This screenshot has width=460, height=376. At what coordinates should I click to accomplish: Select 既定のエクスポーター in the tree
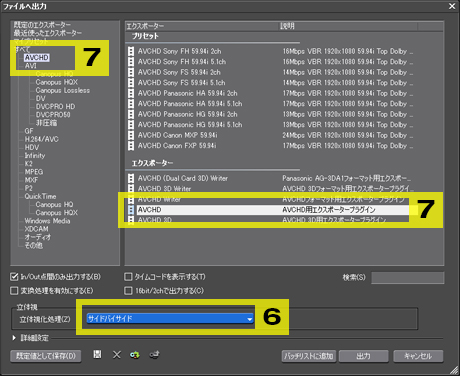click(42, 25)
